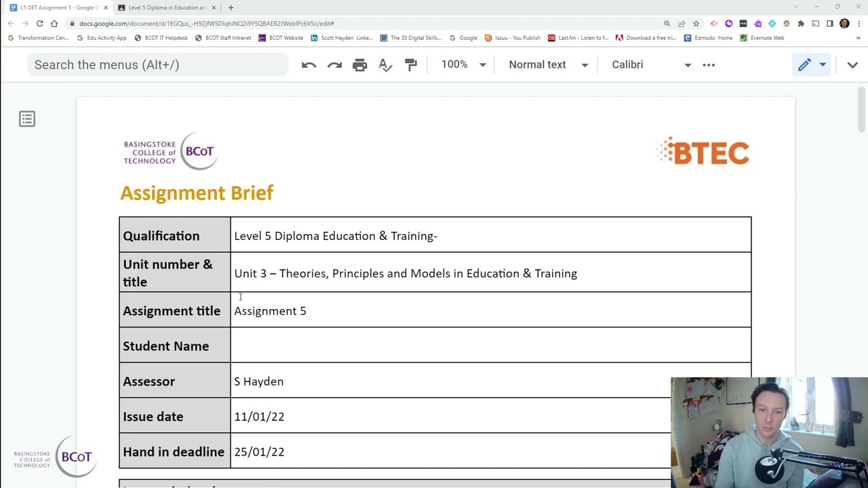Close the Level 5 Diploma tab
The image size is (868, 488).
[x=214, y=7]
